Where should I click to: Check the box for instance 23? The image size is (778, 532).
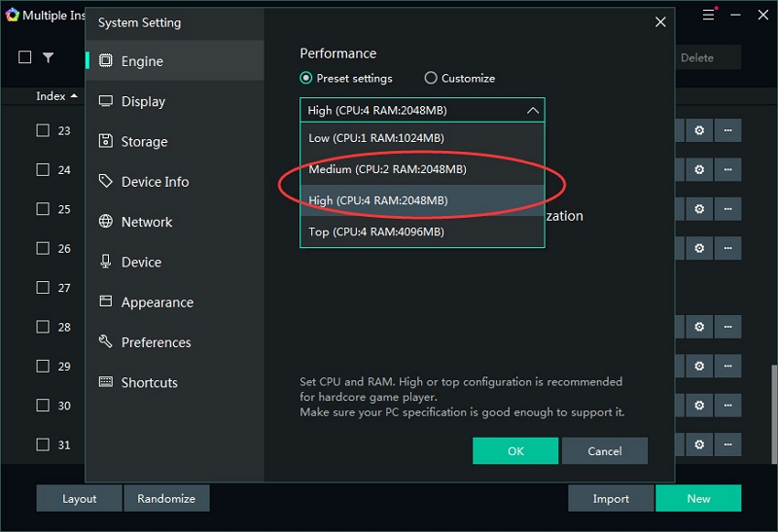pyautogui.click(x=43, y=130)
